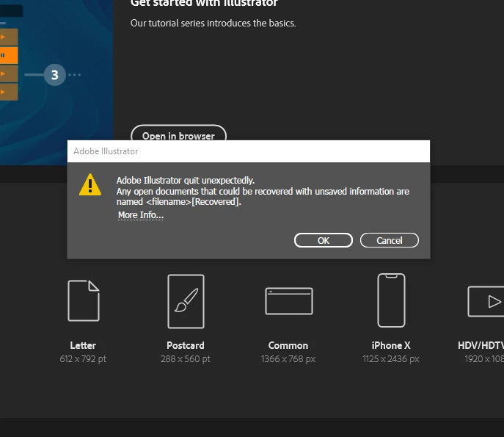Click the HDV/HDTV preset label
This screenshot has height=437, width=504.
pyautogui.click(x=481, y=345)
